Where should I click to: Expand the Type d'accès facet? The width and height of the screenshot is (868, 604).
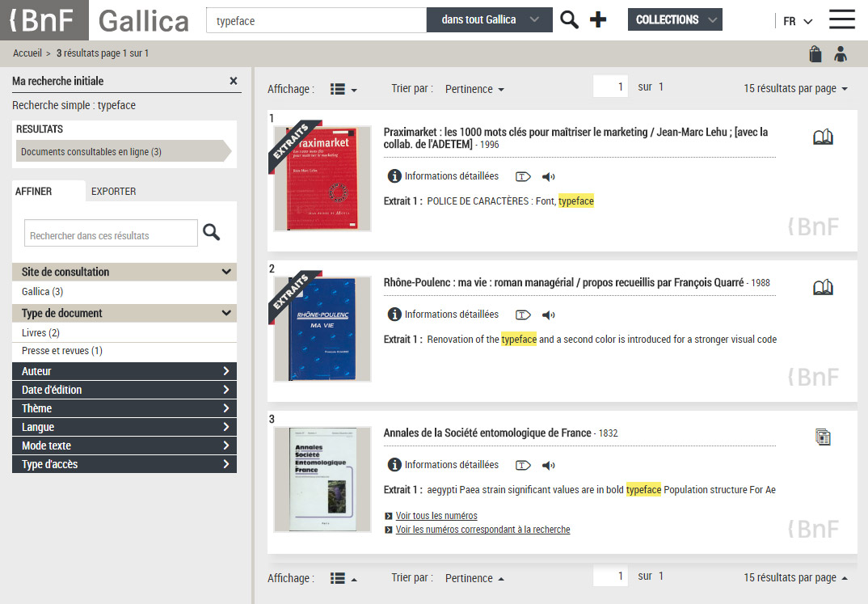[124, 464]
